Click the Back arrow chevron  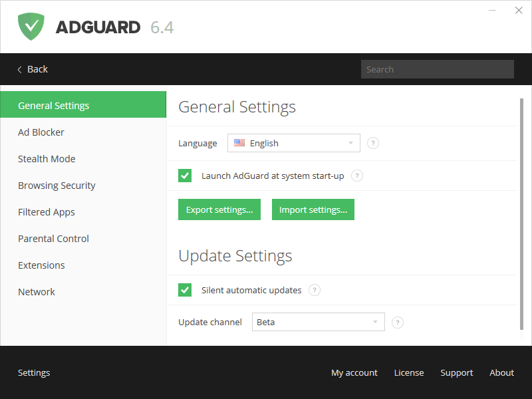click(20, 69)
